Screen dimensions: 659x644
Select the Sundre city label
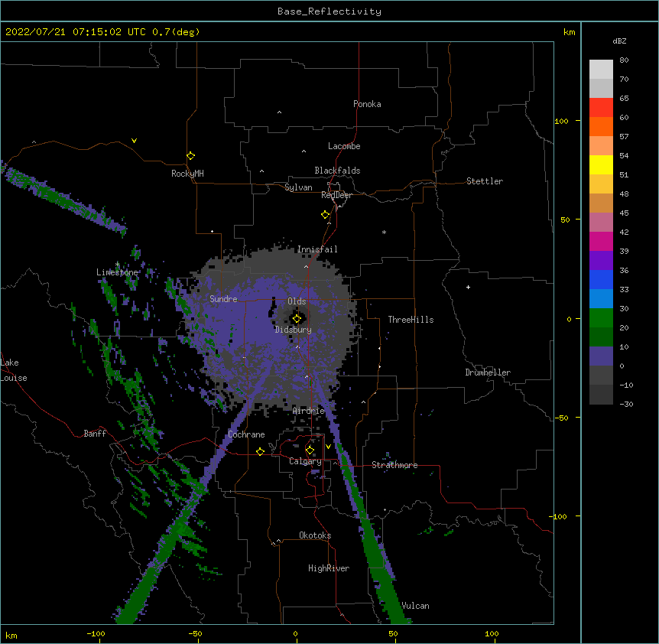coord(223,299)
